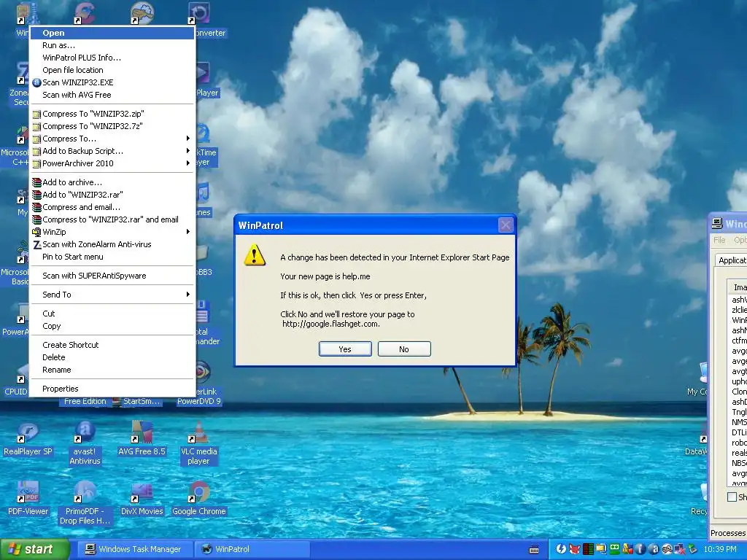Select 'Scan with AVG Free' entry
Image resolution: width=747 pixels, height=560 pixels.
112,95
